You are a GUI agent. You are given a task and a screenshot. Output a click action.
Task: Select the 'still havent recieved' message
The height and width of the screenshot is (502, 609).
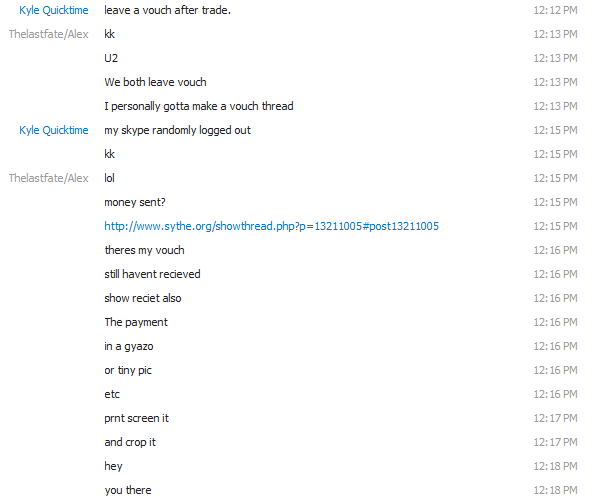(x=152, y=274)
